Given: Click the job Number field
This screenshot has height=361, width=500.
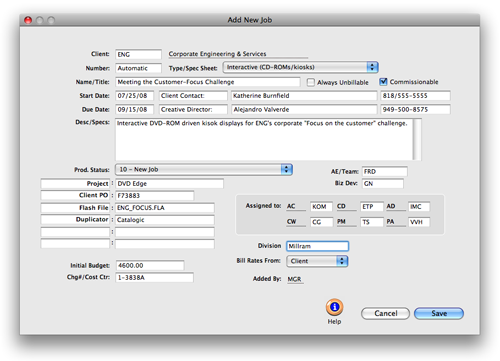Looking at the screenshot, I should (138, 68).
